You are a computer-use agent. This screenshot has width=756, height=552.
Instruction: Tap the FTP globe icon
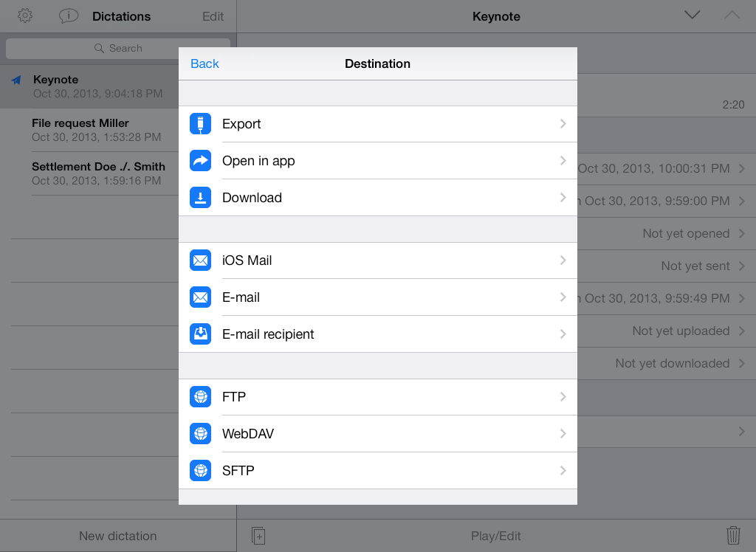tap(200, 397)
